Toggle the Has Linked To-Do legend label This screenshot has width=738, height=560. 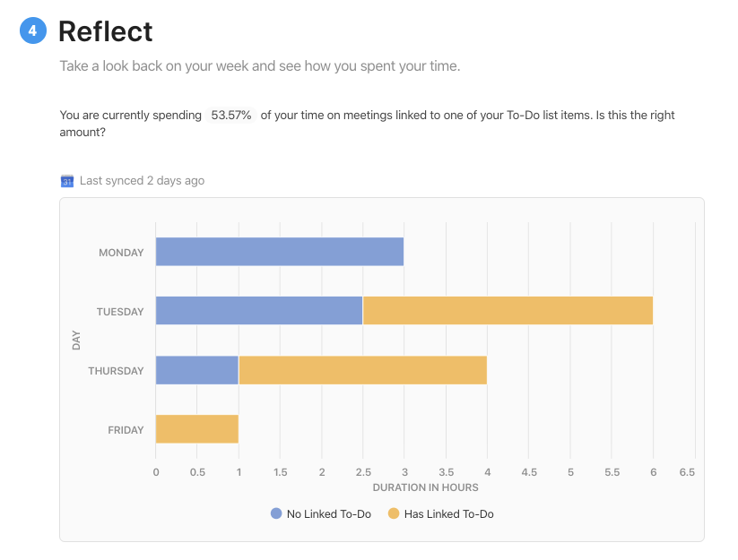pyautogui.click(x=448, y=514)
